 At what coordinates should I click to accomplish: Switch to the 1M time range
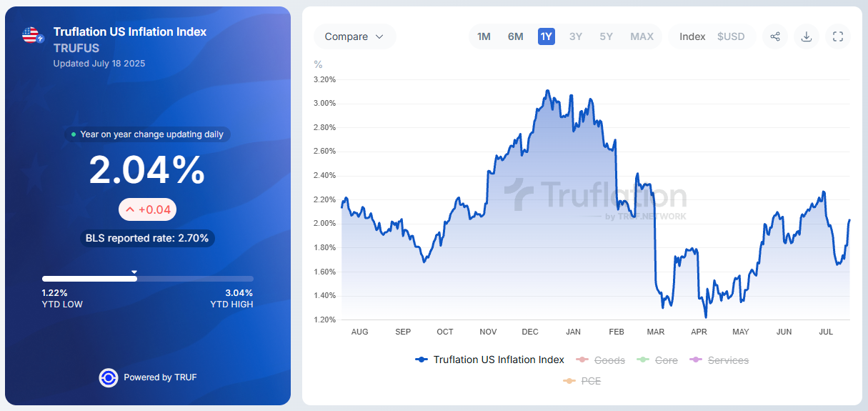(x=484, y=36)
